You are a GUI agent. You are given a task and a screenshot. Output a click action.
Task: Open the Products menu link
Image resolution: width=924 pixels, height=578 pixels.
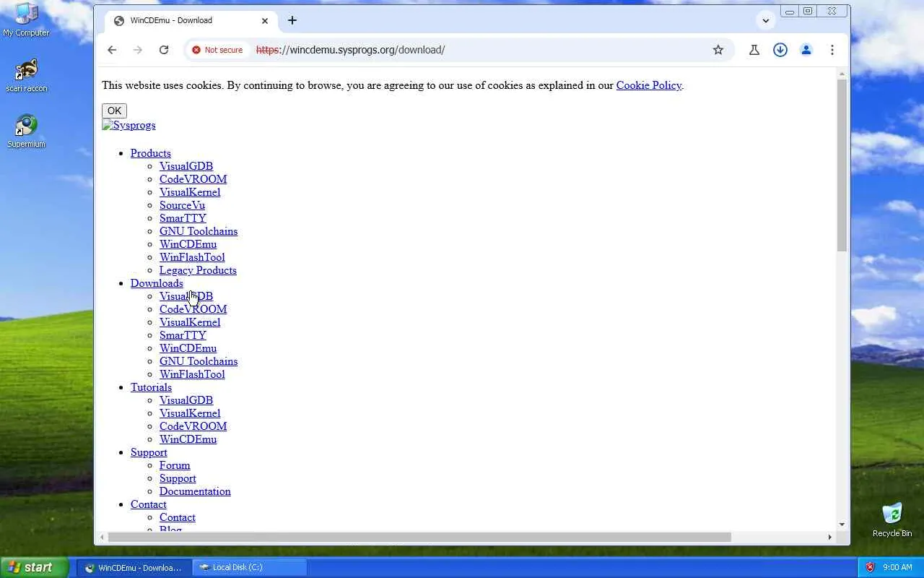click(x=151, y=153)
